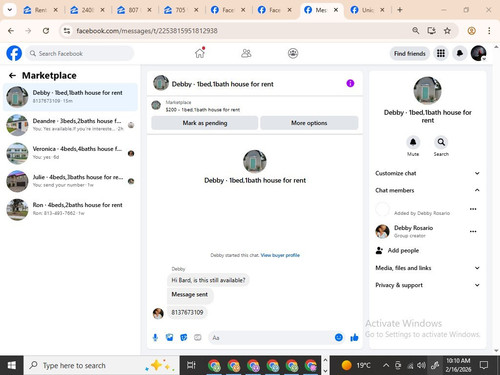Open Chrome profile icon
This screenshot has width=500, height=375.
pyautogui.click(x=471, y=31)
